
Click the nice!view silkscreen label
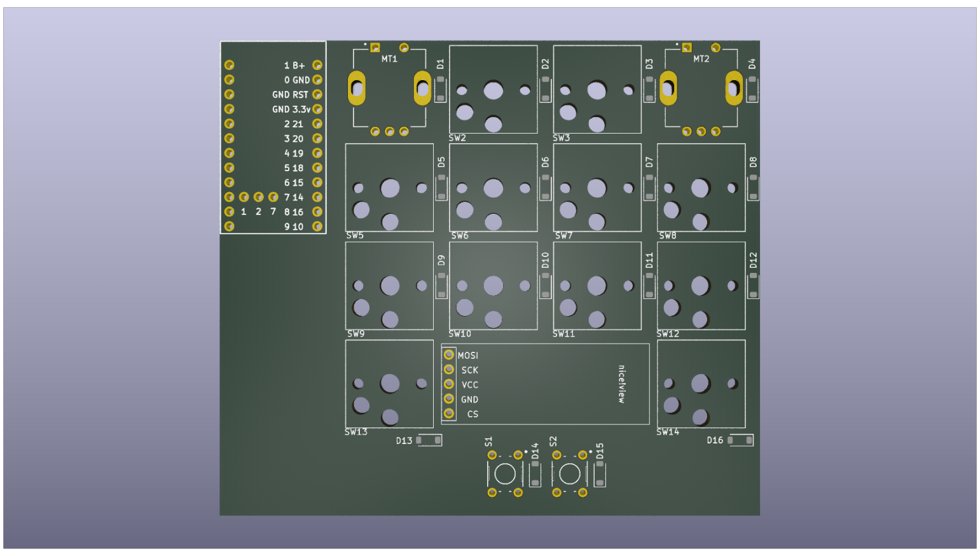coord(621,384)
